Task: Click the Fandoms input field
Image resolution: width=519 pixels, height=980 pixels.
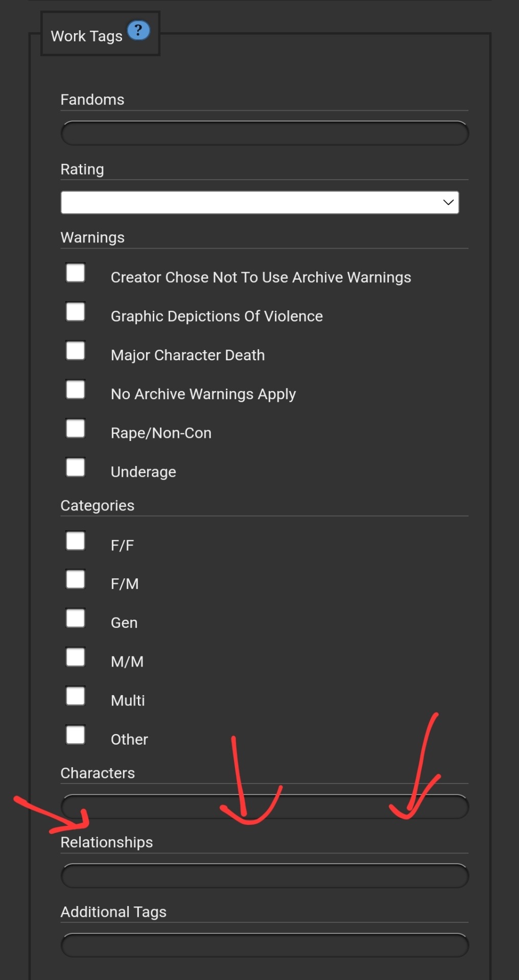Action: (264, 134)
